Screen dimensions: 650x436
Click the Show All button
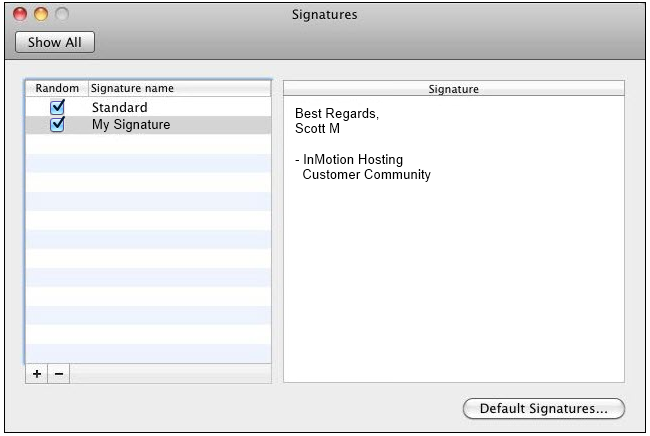pyautogui.click(x=55, y=42)
